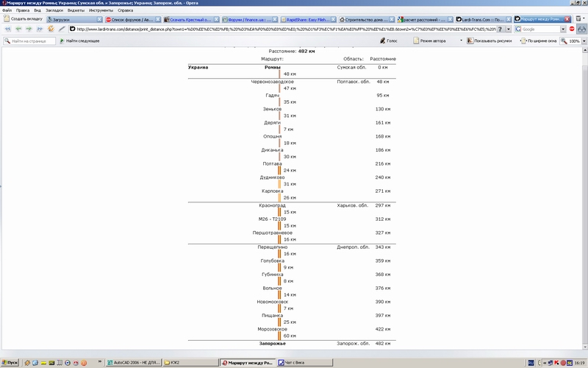
Task: Toggle По ширине окна fit-to-width
Action: pos(542,40)
